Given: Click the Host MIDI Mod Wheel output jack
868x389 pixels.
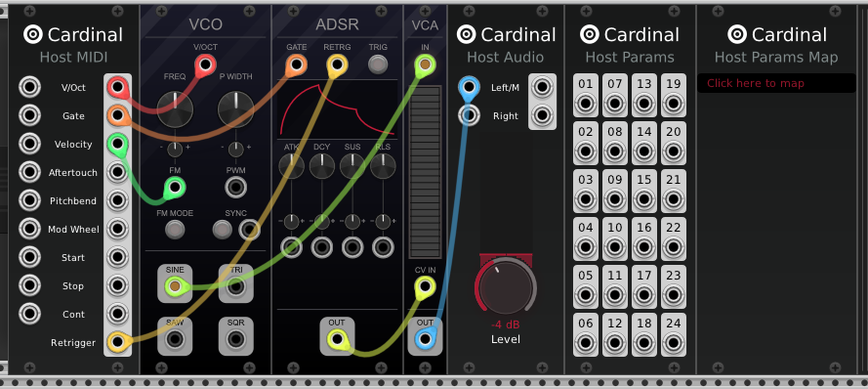Looking at the screenshot, I should pos(117,229).
